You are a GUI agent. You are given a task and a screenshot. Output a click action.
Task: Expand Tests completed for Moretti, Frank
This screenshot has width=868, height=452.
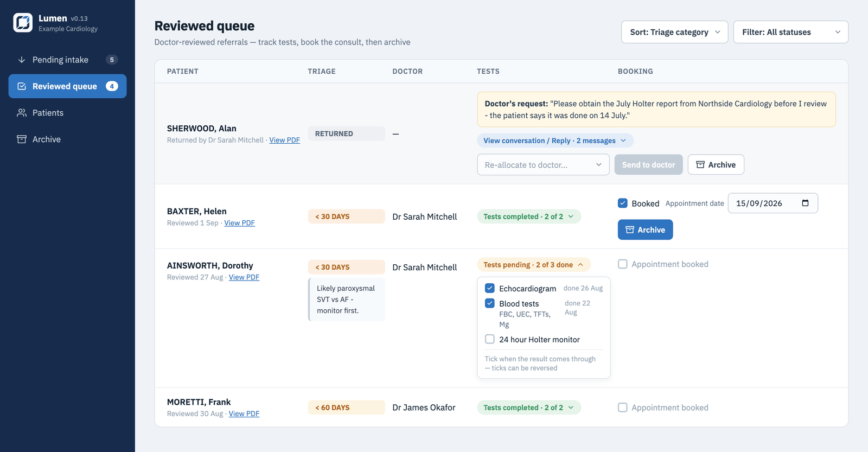[529, 408]
